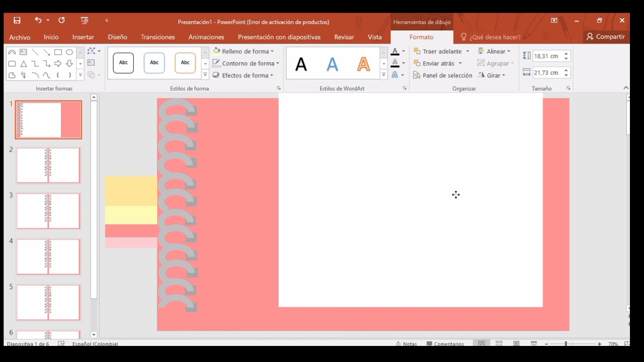The width and height of the screenshot is (644, 362).
Task: Apply orange outlined A WordArt style
Action: pyautogui.click(x=363, y=64)
